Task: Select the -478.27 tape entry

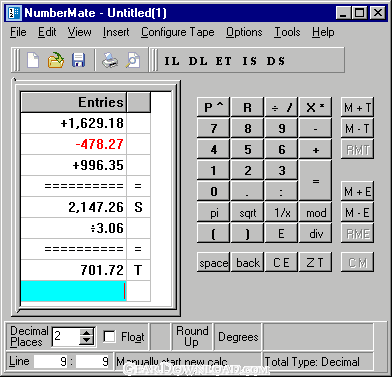Action: (73, 144)
